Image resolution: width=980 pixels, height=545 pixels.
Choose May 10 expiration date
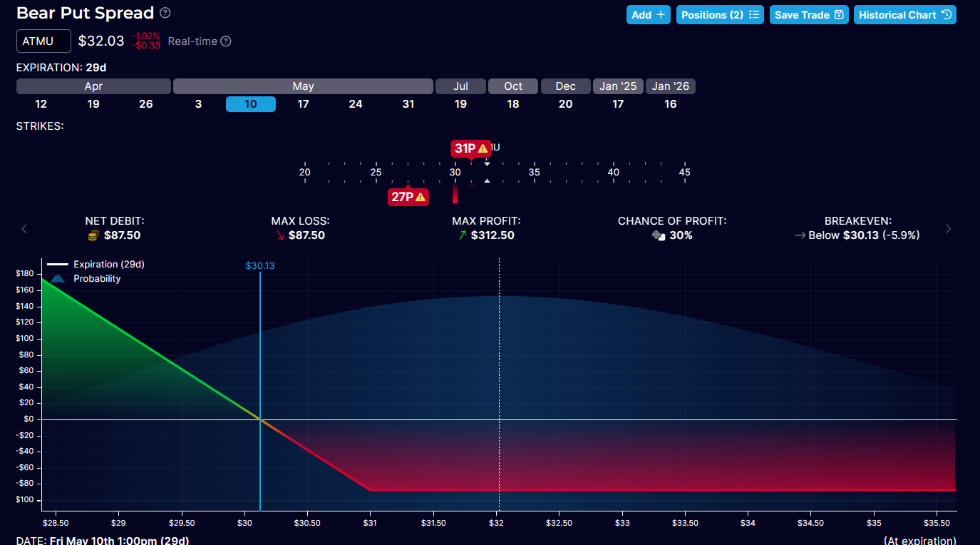(251, 104)
